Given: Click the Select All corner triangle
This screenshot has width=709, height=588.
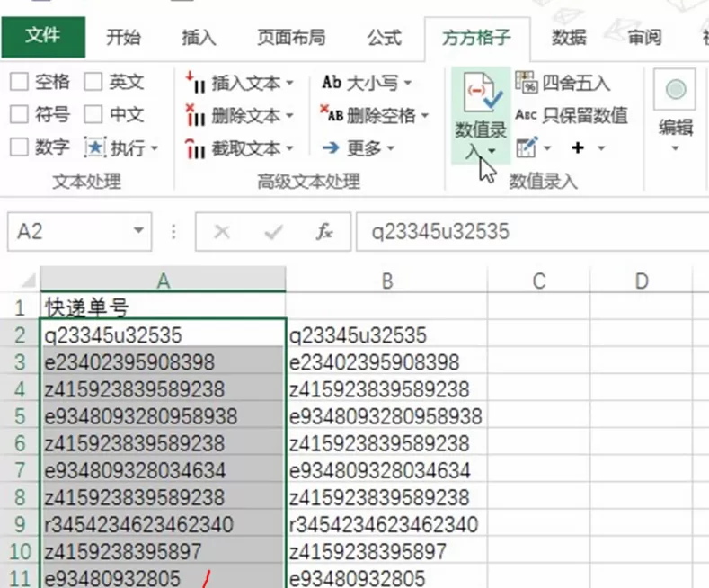Looking at the screenshot, I should [x=28, y=281].
